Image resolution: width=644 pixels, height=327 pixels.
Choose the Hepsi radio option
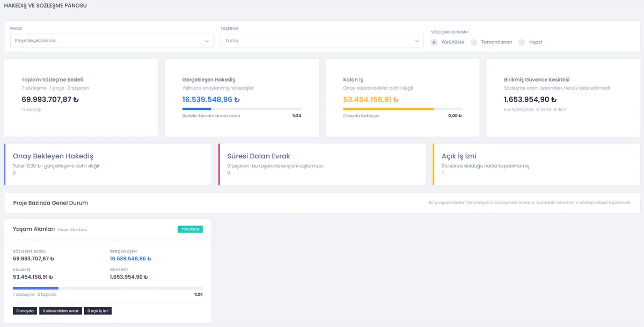pyautogui.click(x=522, y=42)
